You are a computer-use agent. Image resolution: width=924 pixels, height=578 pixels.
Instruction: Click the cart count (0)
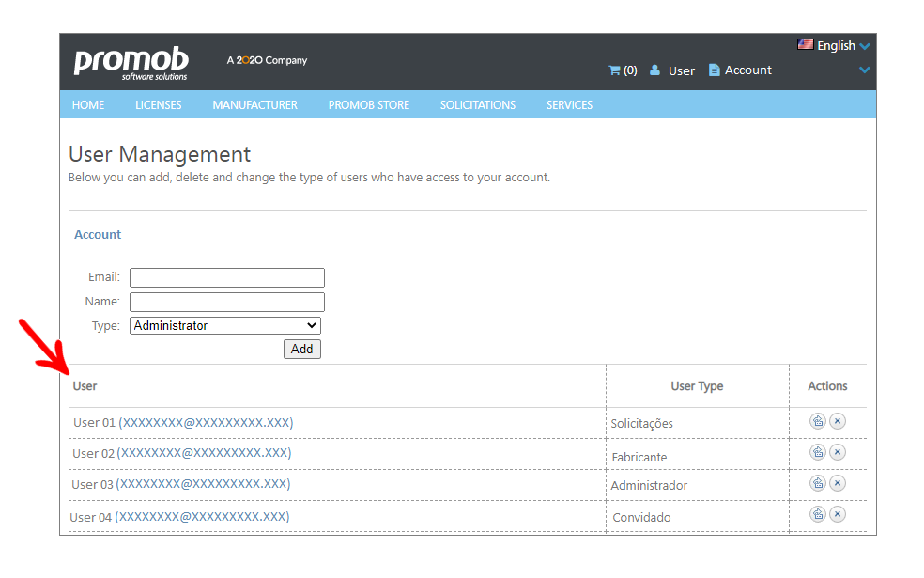coord(630,70)
